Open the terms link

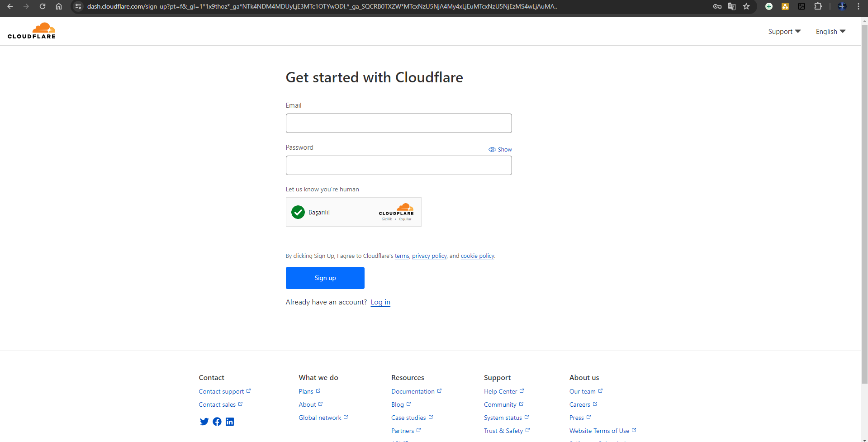pos(402,256)
